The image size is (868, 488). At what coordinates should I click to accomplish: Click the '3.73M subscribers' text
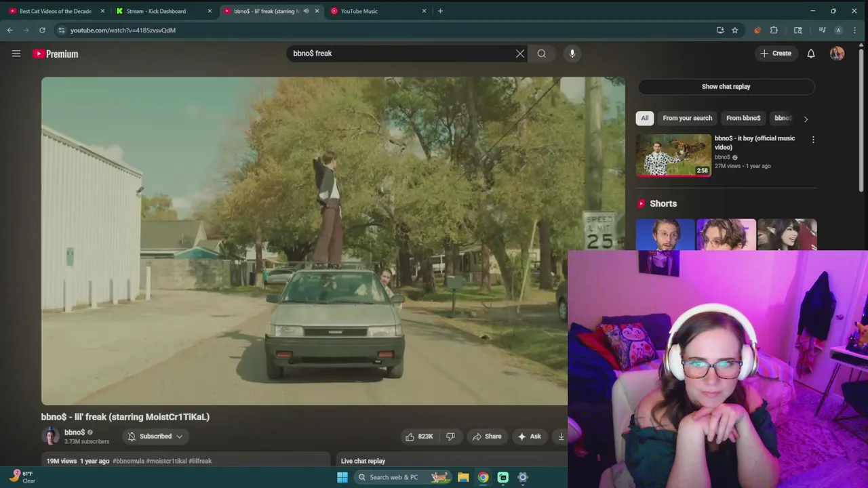click(x=87, y=442)
